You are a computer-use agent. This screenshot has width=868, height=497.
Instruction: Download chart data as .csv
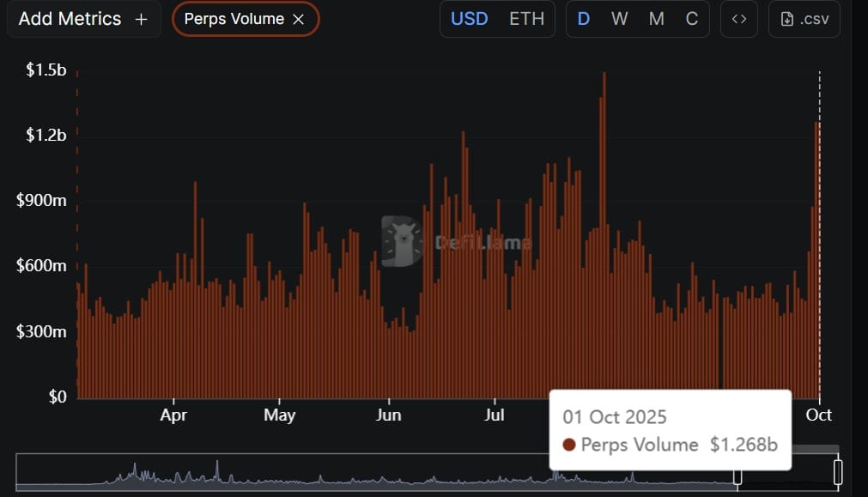click(804, 19)
